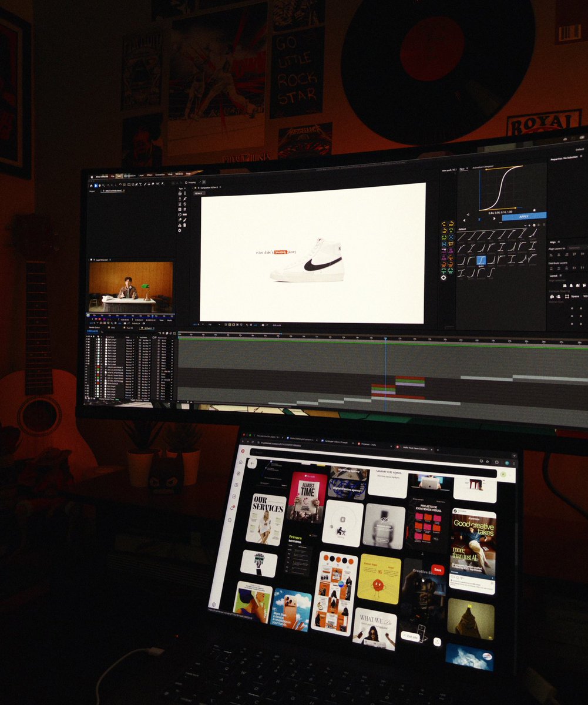Click the bookmark star in the browser address bar
The image size is (588, 705).
point(488,461)
